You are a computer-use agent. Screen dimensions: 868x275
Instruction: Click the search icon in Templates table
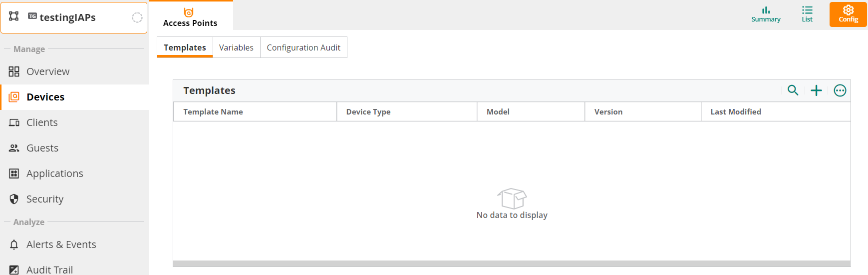click(x=793, y=90)
